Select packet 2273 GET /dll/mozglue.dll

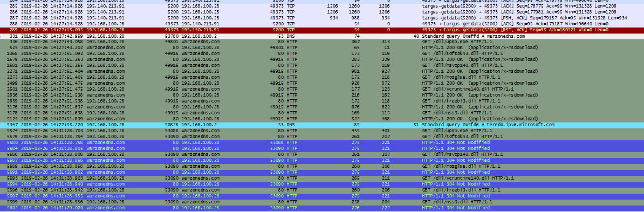(322, 77)
